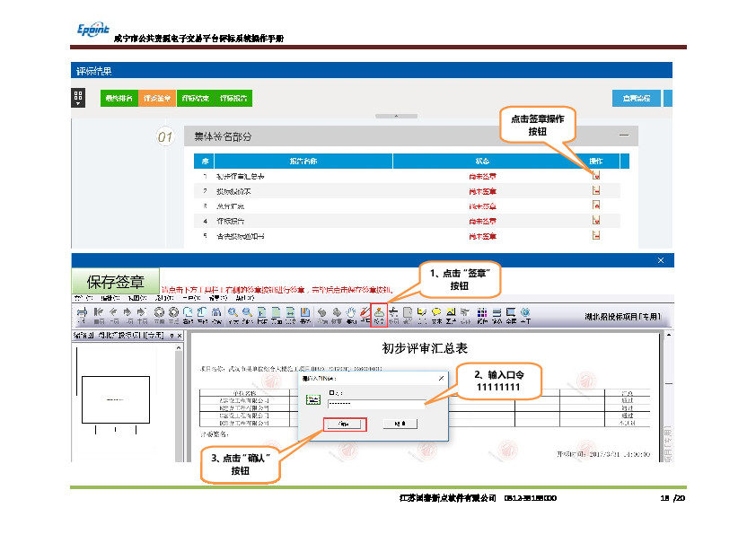
Task: Switch to the orange 评委签章 tab
Action: (x=156, y=98)
